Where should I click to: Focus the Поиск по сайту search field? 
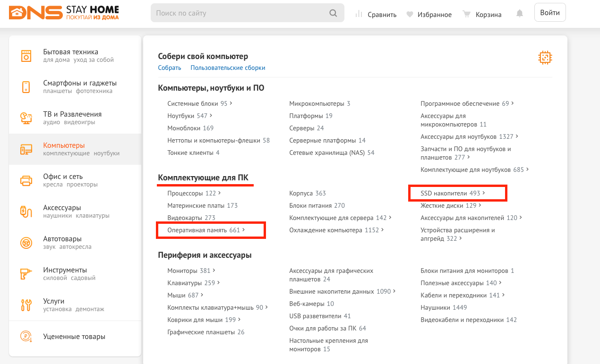click(239, 13)
